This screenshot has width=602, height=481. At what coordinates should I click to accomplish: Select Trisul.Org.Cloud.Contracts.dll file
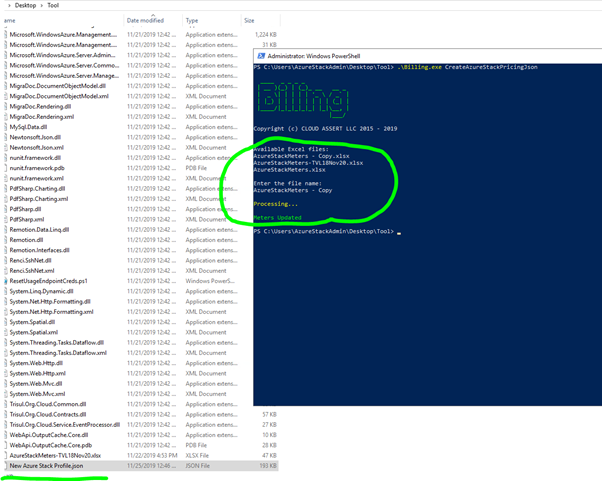point(48,414)
